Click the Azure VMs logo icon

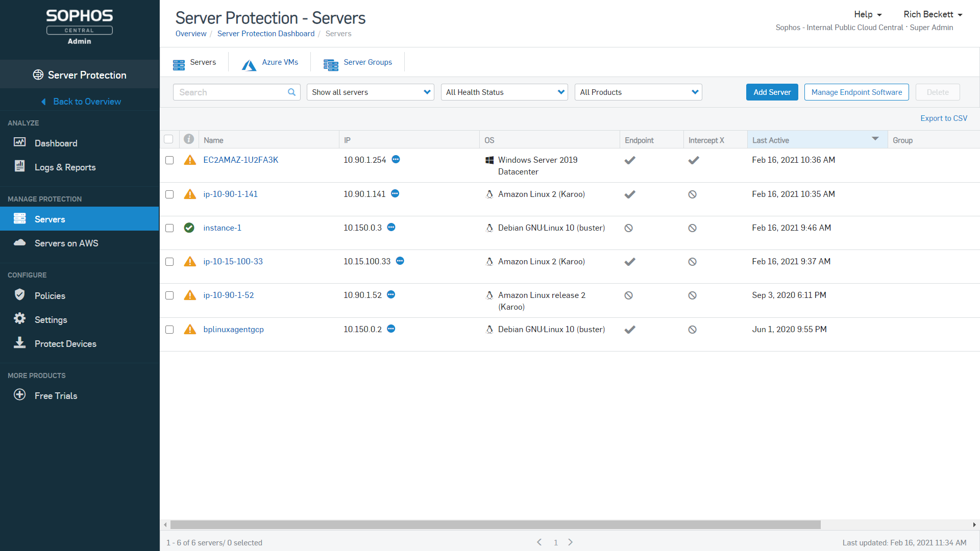click(249, 65)
